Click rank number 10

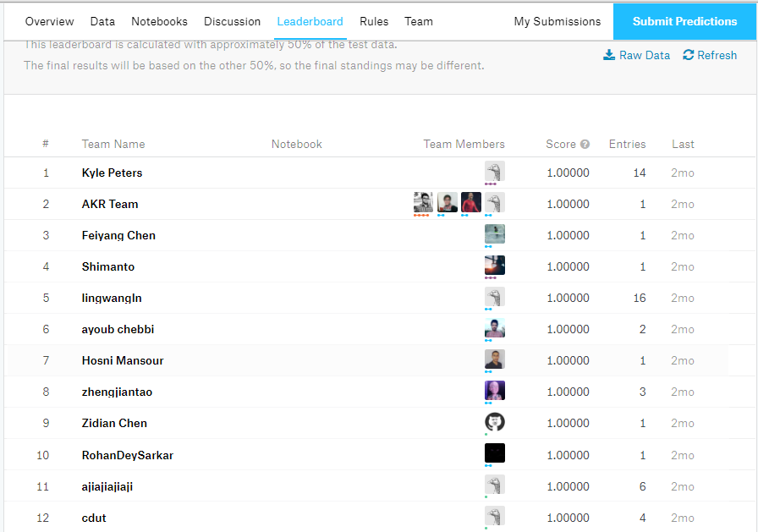coord(42,455)
